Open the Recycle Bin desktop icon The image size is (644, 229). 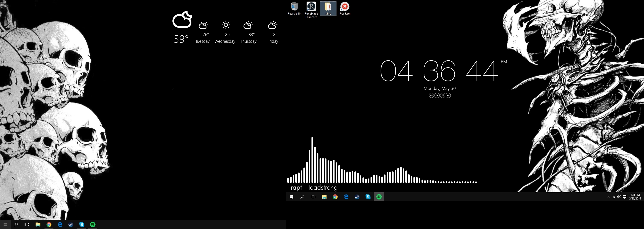(x=294, y=8)
